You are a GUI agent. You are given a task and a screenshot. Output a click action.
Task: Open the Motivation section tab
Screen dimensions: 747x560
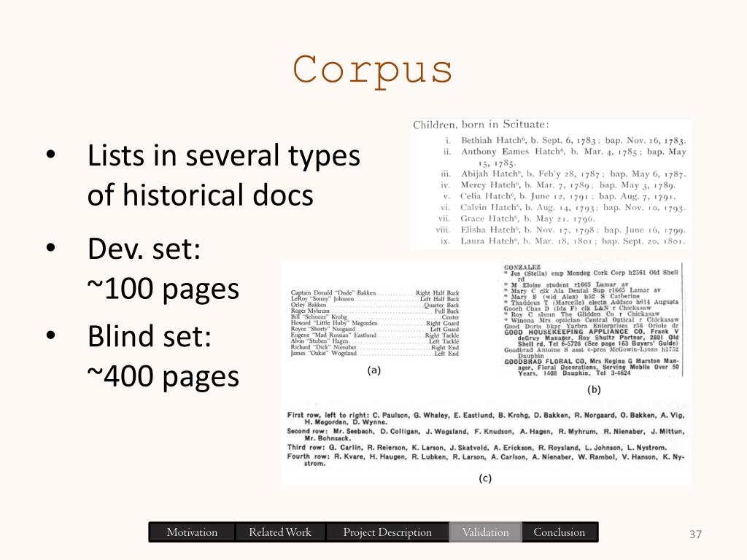click(192, 532)
